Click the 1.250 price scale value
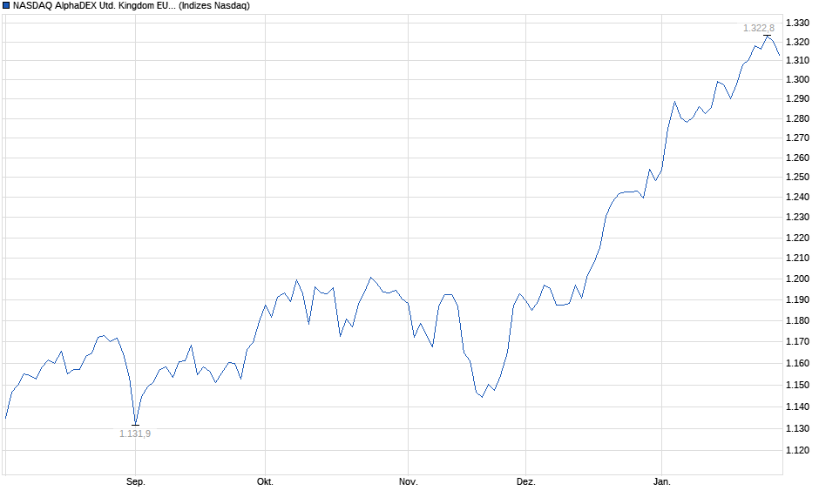The image size is (819, 504). tap(797, 177)
